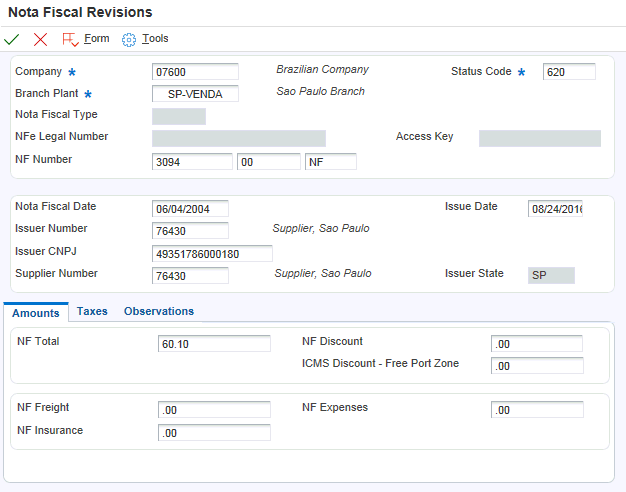Click the Issuer CNPJ field
Image resolution: width=626 pixels, height=492 pixels.
pos(212,254)
